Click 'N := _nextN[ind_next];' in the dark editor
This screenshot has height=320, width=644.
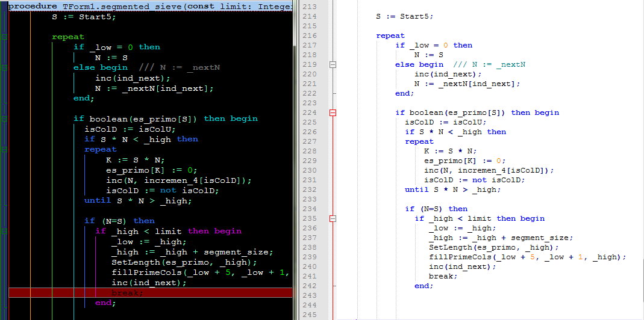click(154, 88)
